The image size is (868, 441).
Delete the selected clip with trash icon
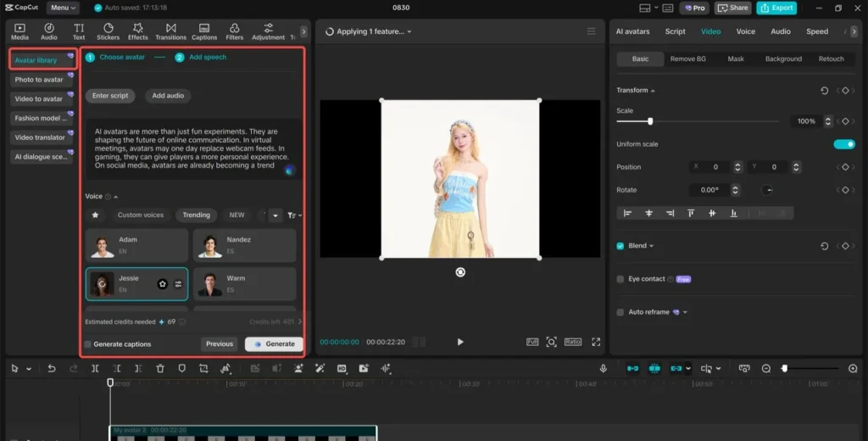pos(160,368)
